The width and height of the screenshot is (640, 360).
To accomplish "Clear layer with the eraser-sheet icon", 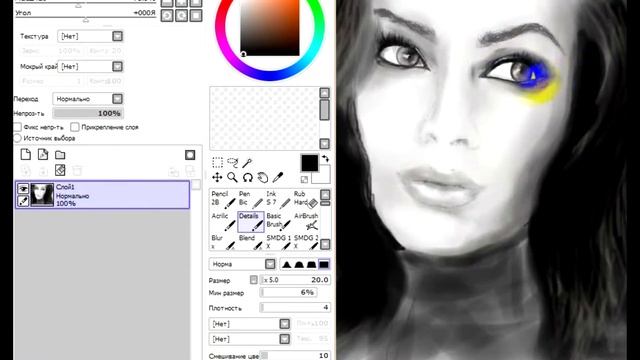I will point(60,170).
